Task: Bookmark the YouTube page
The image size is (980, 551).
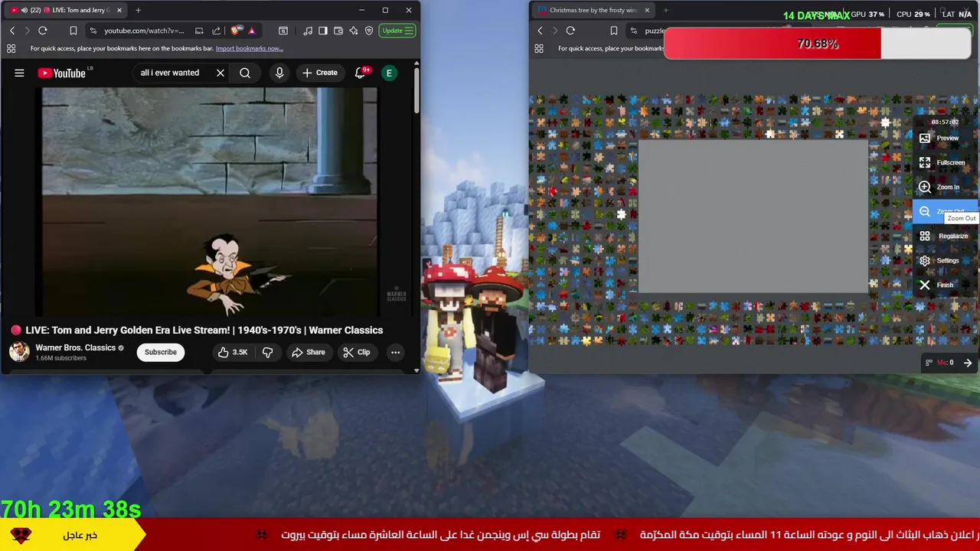Action: (73, 31)
